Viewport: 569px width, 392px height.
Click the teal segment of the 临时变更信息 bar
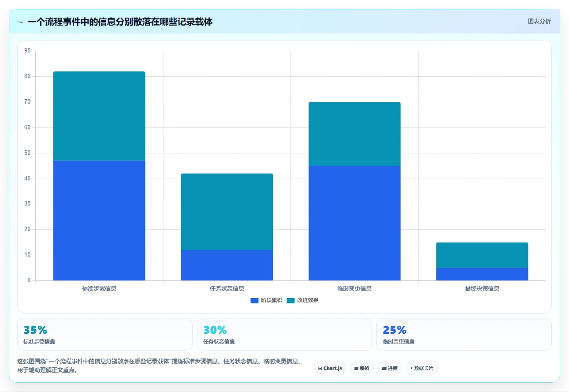(354, 134)
